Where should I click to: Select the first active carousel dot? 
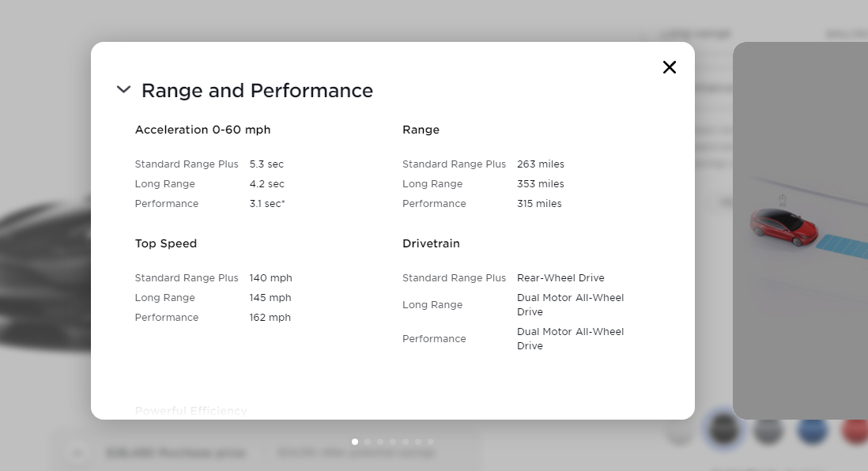[x=355, y=442]
